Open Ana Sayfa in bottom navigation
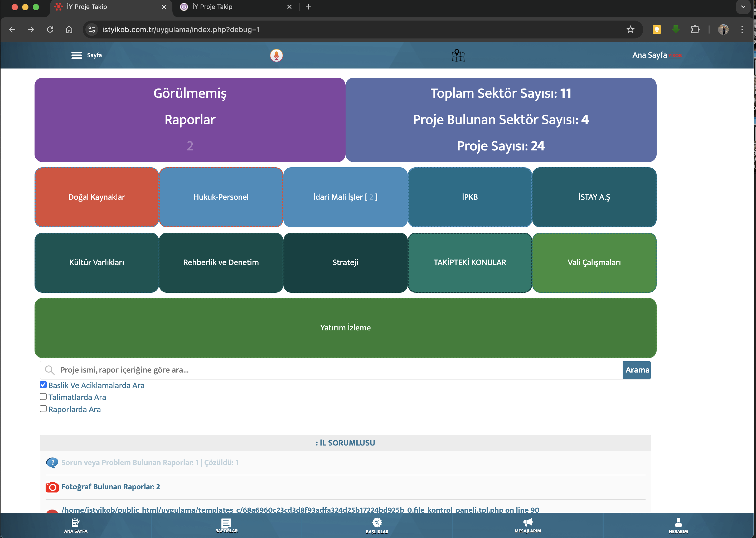Screen dimensions: 756x538 (76, 525)
